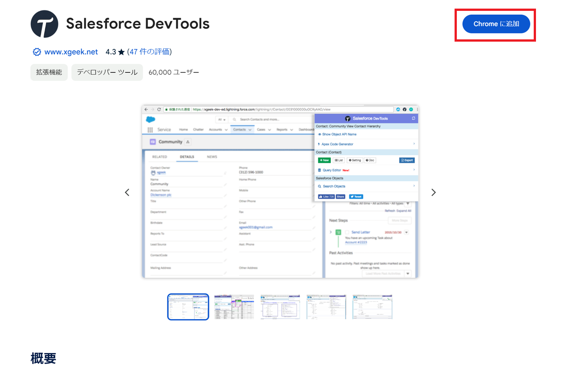588x372 pixels.
Task: Select the first carousel thumbnail
Action: coord(188,306)
